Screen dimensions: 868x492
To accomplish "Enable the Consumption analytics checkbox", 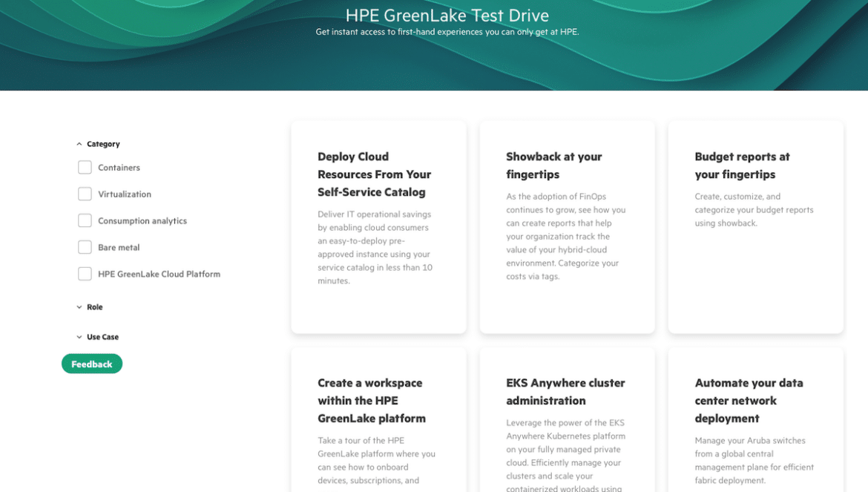I will tap(85, 220).
